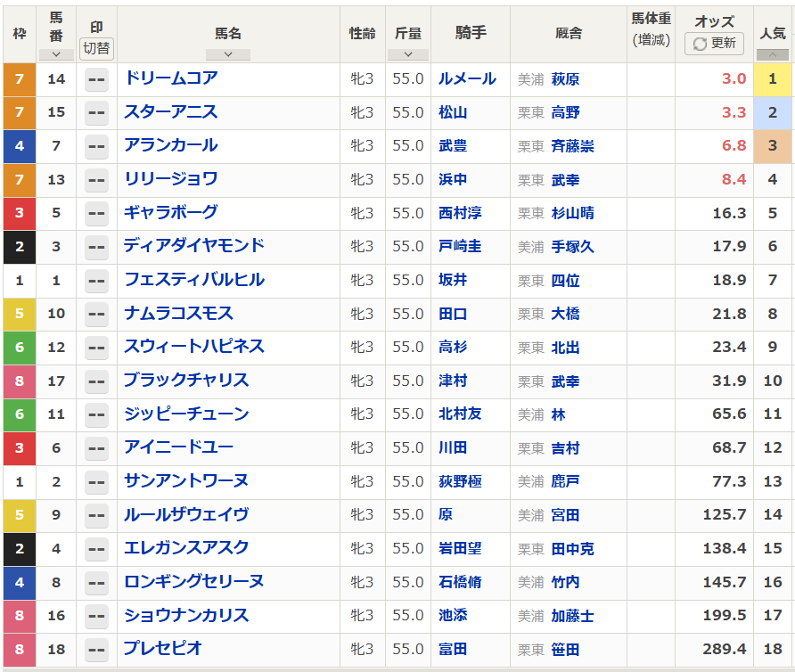The height and width of the screenshot is (672, 795).
Task: Click the 印 切替 switch button
Action: point(96,48)
